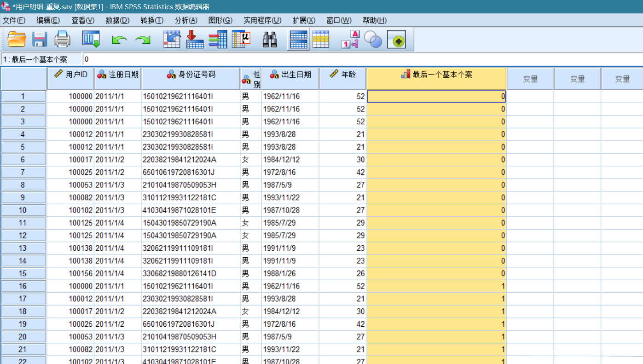Click the highlighted split table toolbar icon

click(298, 40)
